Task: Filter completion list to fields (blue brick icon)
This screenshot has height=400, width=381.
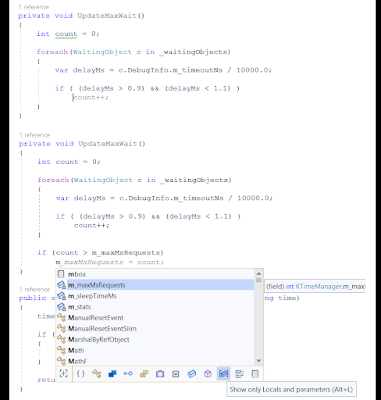Action: (x=192, y=374)
